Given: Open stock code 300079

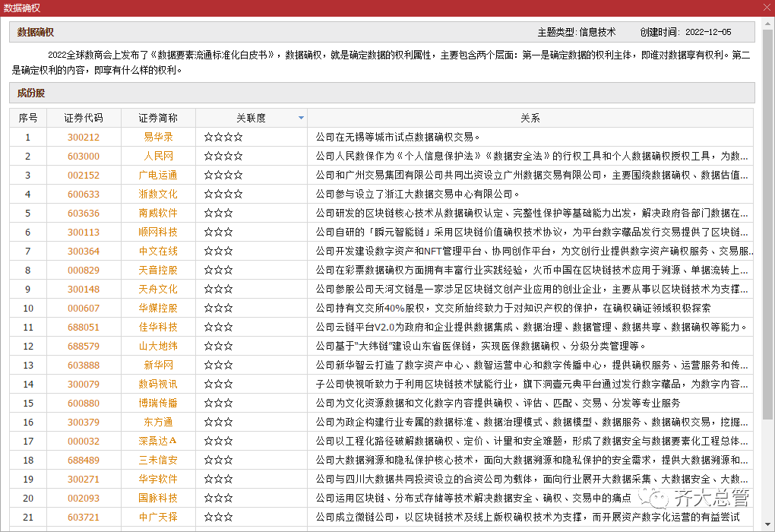Looking at the screenshot, I should [84, 384].
